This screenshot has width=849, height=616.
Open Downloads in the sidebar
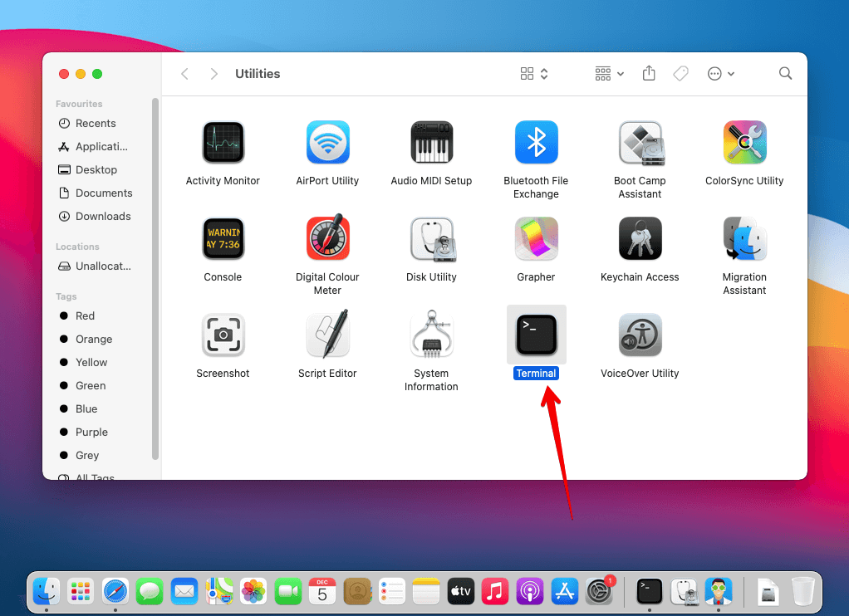pos(95,217)
